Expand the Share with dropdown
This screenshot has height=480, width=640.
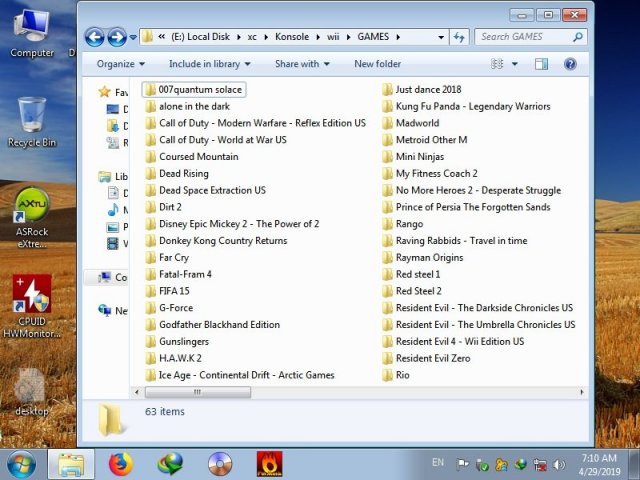[x=302, y=64]
